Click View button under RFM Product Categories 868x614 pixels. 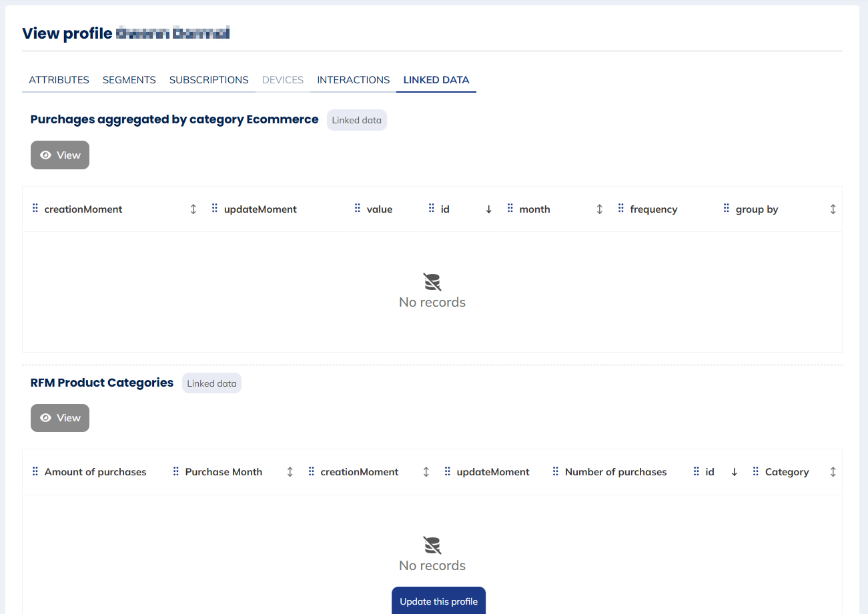(60, 418)
